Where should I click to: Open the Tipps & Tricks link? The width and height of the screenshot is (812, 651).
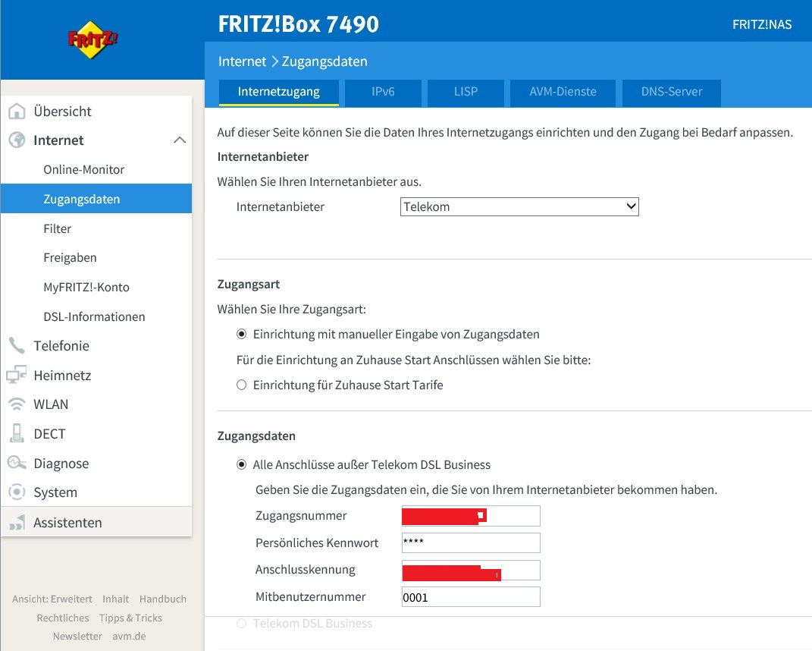click(130, 618)
